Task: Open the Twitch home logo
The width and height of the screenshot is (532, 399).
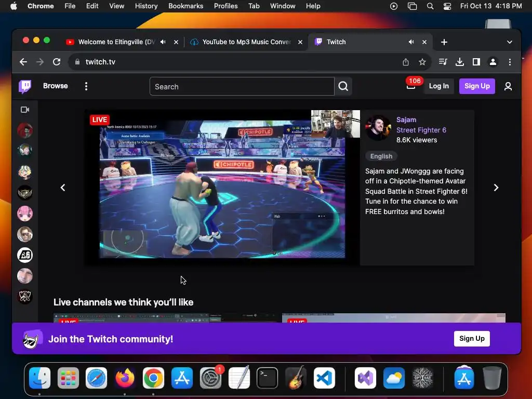Action: click(25, 87)
